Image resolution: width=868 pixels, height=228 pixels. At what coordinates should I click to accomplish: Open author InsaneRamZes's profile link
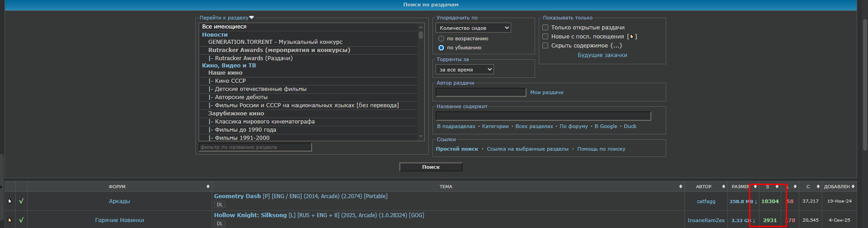(706, 220)
